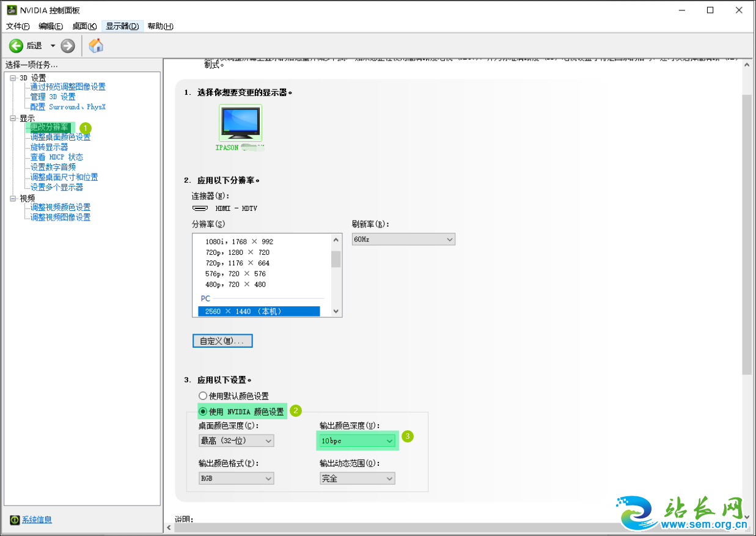Click the HDMI-HDTV connector icon
Image resolution: width=756 pixels, height=536 pixels.
[200, 207]
